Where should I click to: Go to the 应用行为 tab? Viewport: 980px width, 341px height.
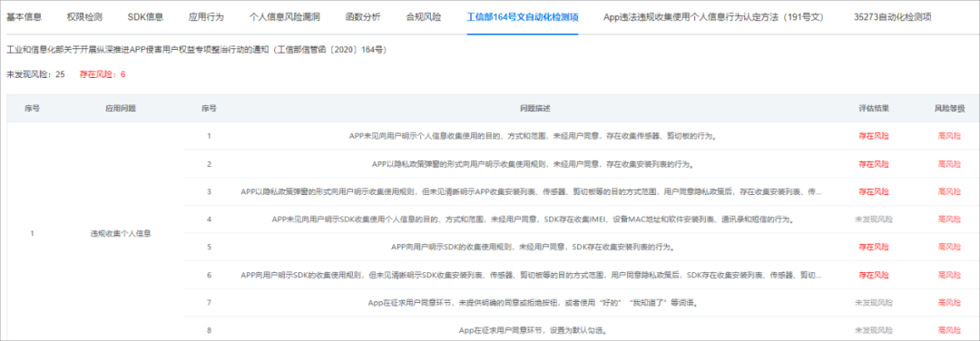click(206, 17)
